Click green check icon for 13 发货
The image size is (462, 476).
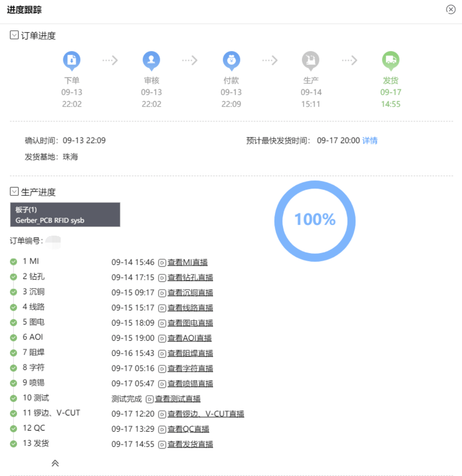[x=13, y=444]
